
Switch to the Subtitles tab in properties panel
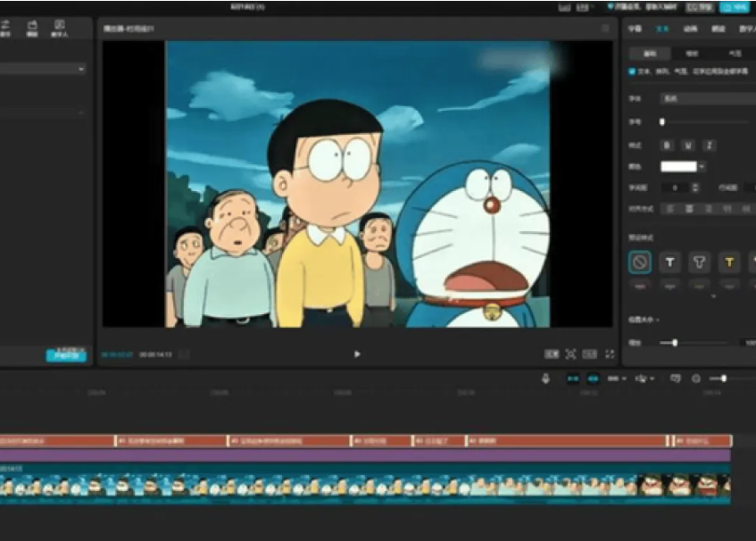coord(635,29)
